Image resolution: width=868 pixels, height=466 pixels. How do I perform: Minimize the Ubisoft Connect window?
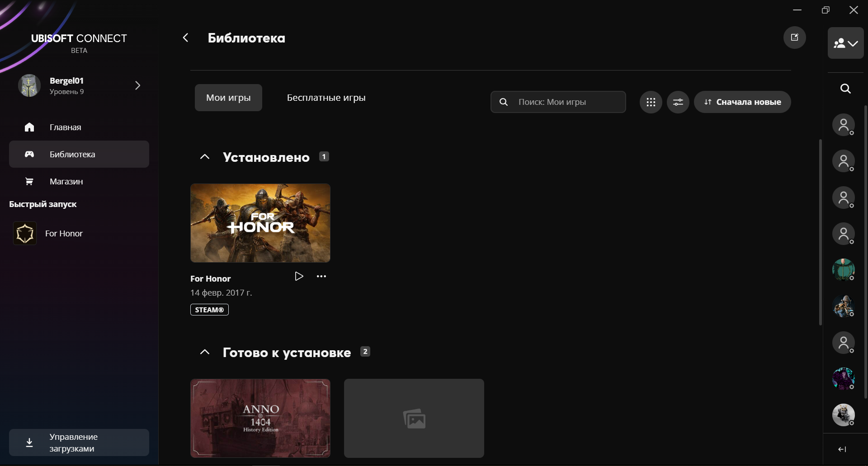[x=797, y=10]
